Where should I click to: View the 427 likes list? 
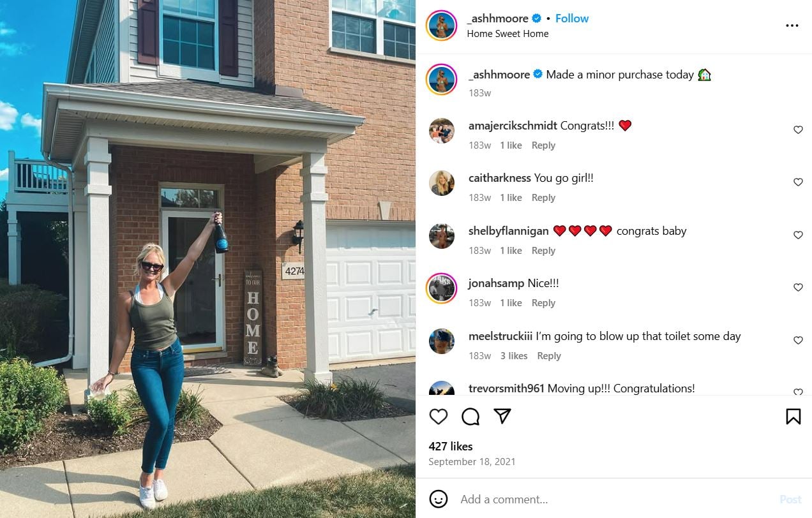point(451,447)
